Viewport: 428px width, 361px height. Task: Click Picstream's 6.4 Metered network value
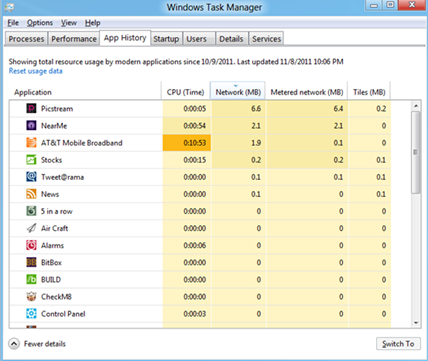338,109
